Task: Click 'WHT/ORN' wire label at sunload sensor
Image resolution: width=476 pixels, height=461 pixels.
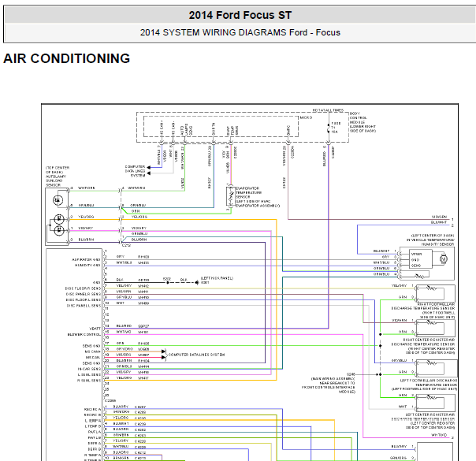Action: [87, 188]
